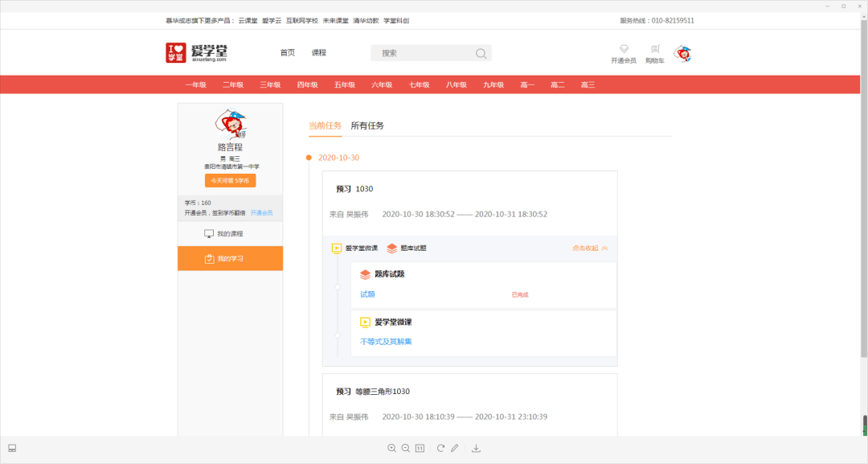Click the 预习 等腰三角形1030 task title
This screenshot has height=464, width=868.
point(373,392)
